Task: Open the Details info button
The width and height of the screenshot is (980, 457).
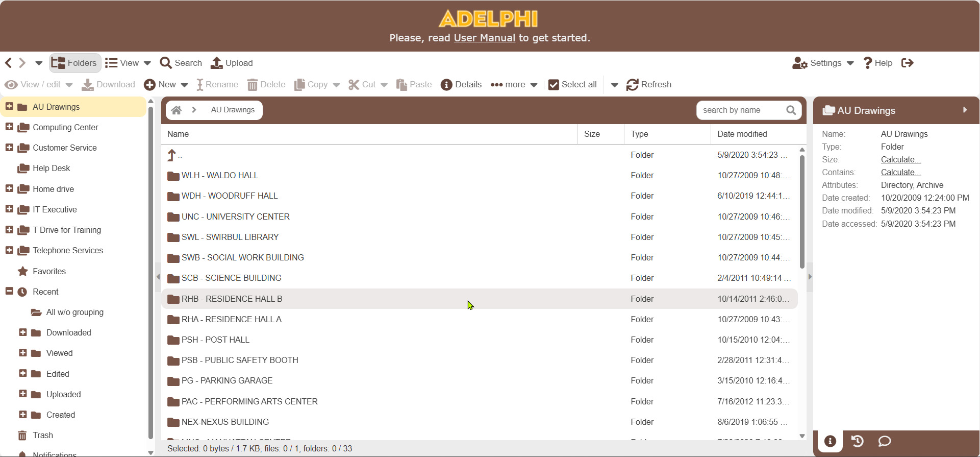Action: click(461, 84)
